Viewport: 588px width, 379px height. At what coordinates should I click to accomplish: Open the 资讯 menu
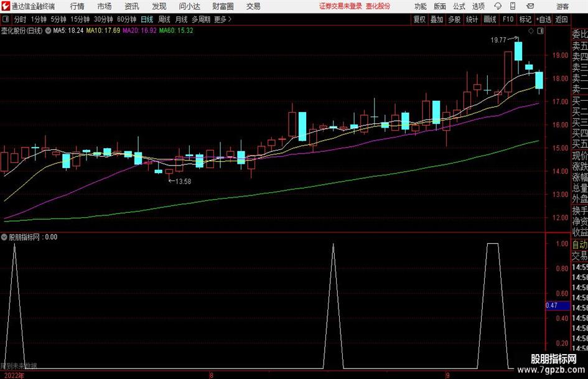click(132, 6)
